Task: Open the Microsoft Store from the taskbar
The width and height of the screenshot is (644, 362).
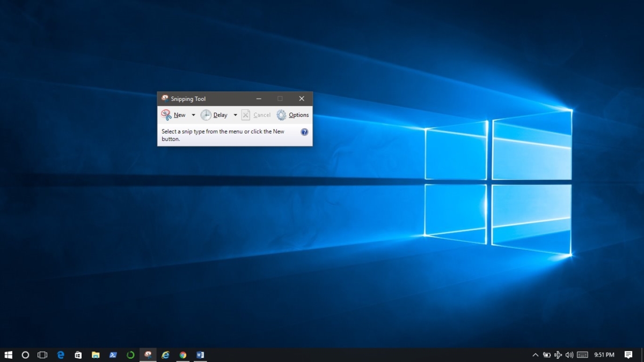Action: click(78, 354)
